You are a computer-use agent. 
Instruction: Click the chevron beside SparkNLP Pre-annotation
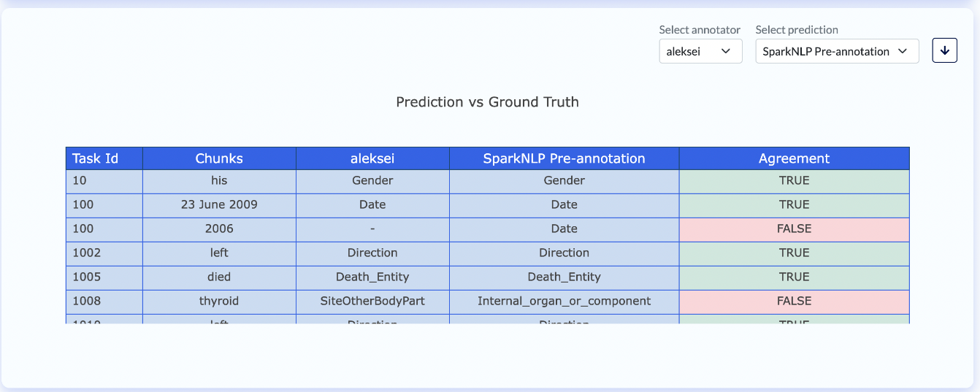[902, 51]
